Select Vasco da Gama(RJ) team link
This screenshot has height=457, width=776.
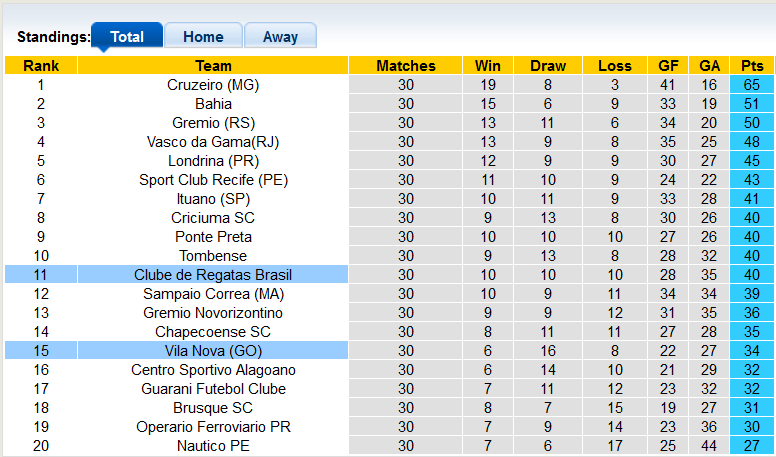tap(213, 142)
